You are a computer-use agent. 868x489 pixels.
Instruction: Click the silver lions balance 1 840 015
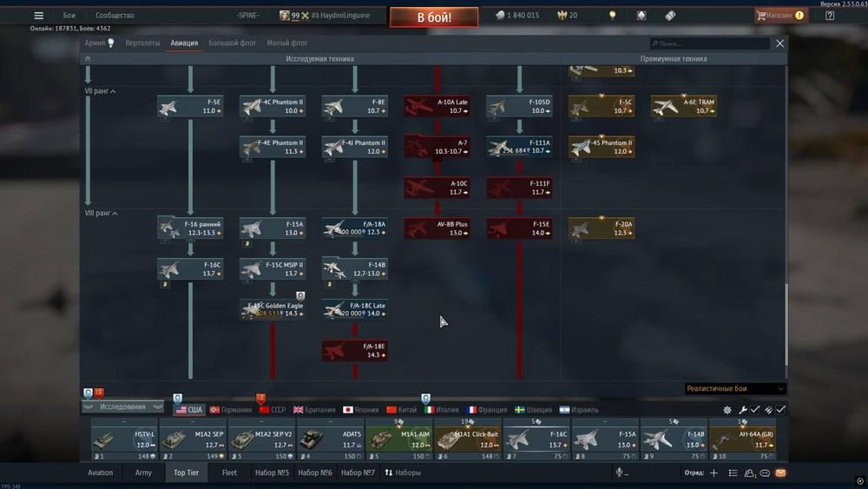(x=517, y=16)
